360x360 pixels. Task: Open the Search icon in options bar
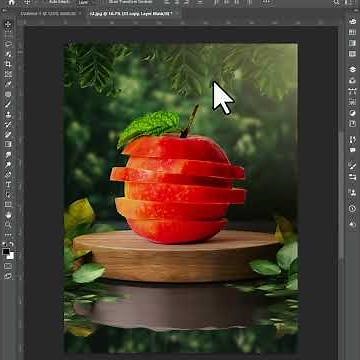tap(337, 2)
